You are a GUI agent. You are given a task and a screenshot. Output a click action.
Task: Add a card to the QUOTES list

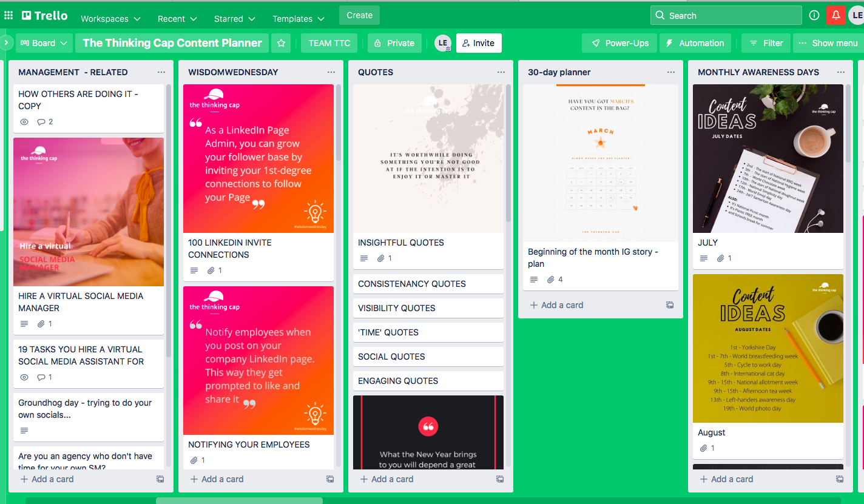(x=387, y=479)
